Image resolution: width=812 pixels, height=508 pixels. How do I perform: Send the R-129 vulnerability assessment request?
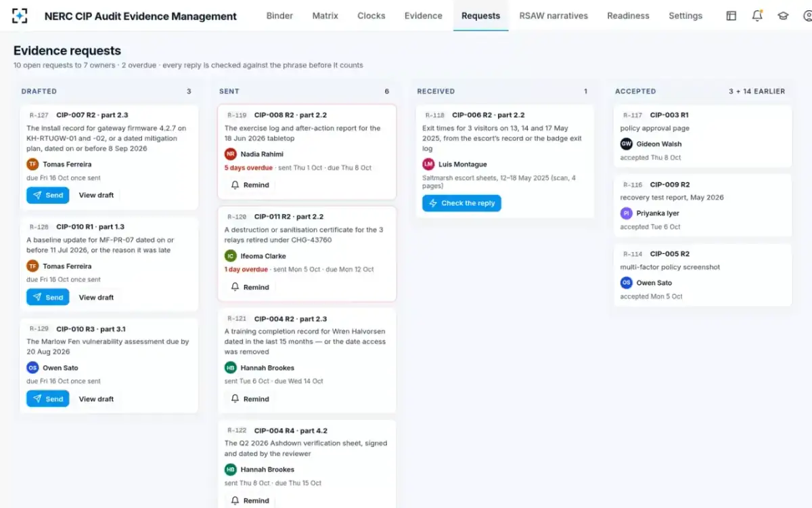pos(48,399)
